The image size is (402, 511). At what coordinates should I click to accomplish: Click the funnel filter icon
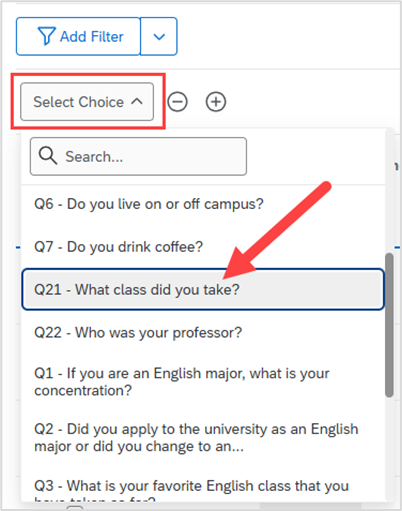click(46, 36)
